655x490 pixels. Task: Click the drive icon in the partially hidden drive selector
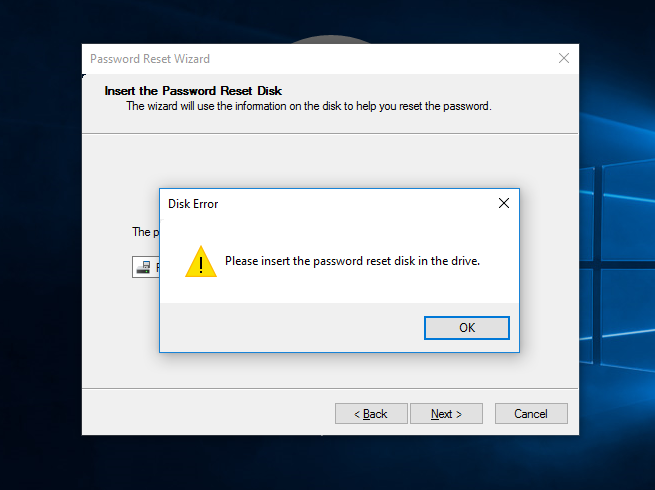145,268
